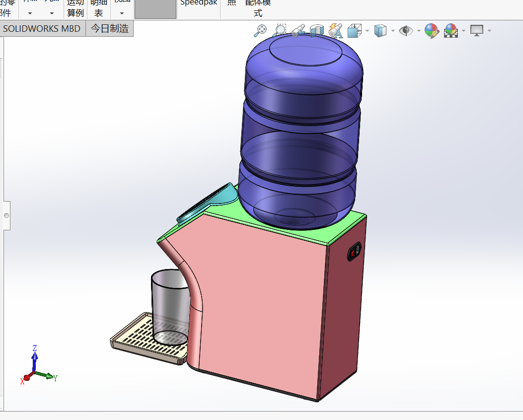523x420 pixels.
Task: Expand the Display Style dropdown arrow
Action: click(x=393, y=31)
